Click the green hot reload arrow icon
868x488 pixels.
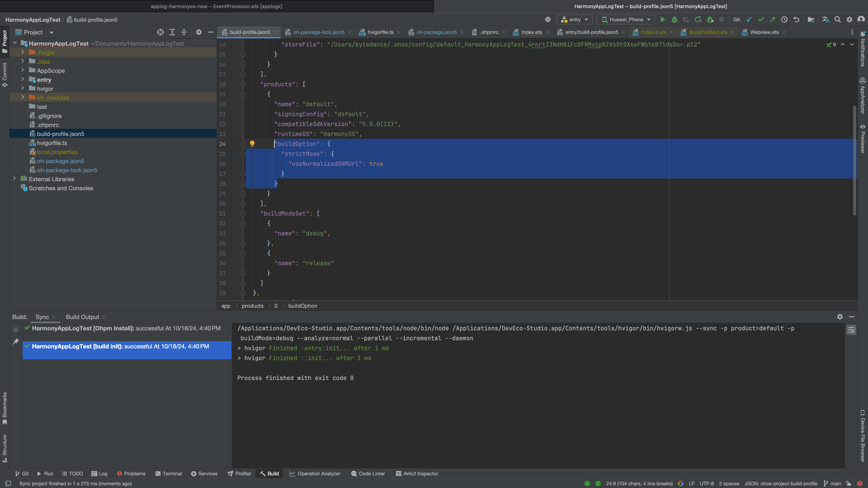pyautogui.click(x=698, y=19)
